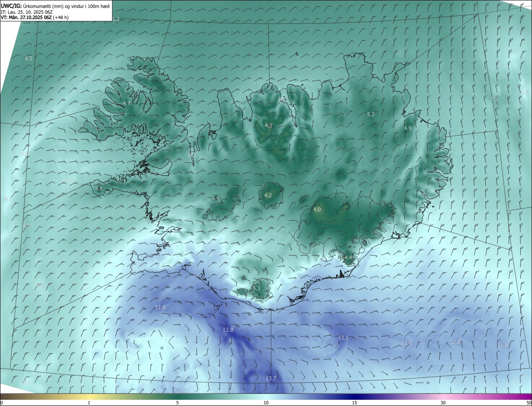This screenshot has height=406, width=532.
Task: Click the colour scale tick label 30
Action: tap(443, 403)
